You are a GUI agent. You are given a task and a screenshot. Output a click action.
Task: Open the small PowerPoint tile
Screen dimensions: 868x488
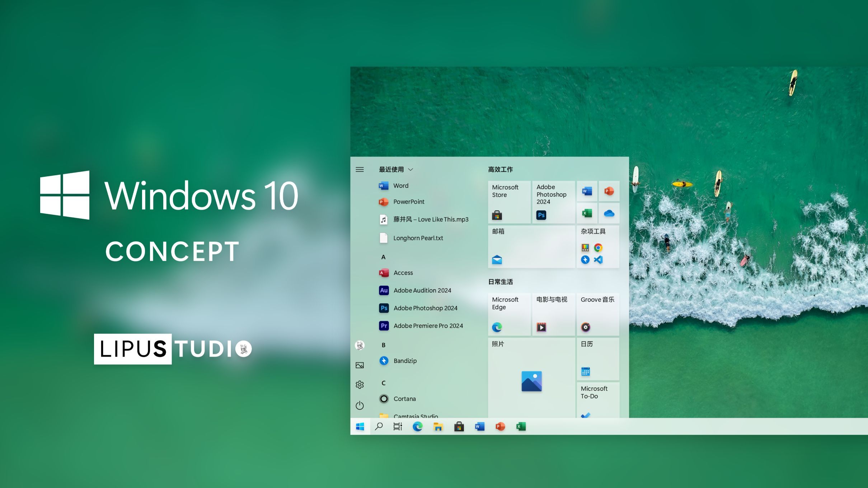pos(609,191)
